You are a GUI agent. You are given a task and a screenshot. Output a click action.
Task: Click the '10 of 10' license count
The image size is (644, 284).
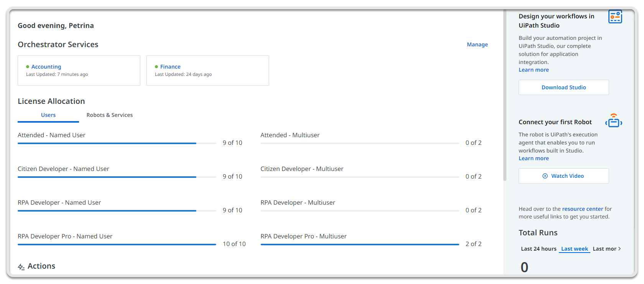(234, 244)
